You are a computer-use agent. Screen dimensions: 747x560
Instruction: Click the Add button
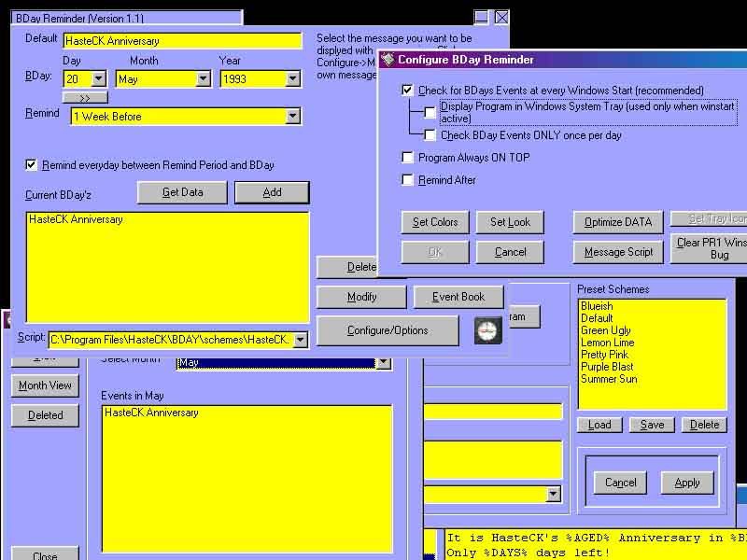pyautogui.click(x=272, y=192)
